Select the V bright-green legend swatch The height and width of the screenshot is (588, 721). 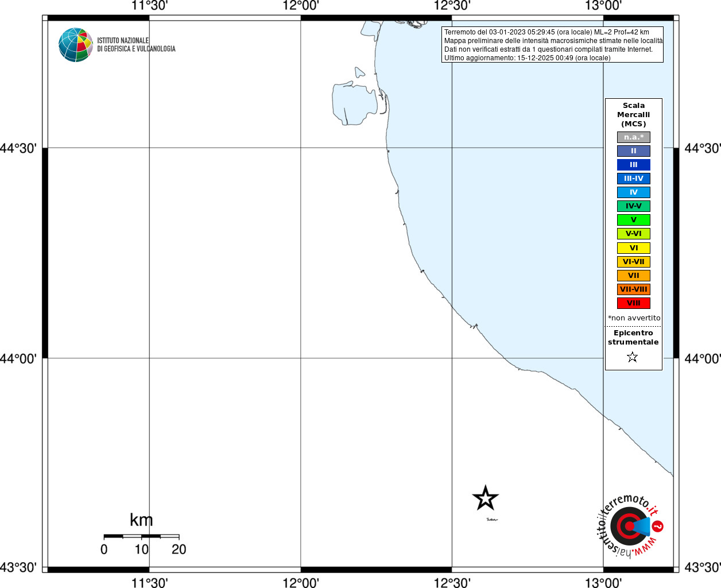pos(634,220)
